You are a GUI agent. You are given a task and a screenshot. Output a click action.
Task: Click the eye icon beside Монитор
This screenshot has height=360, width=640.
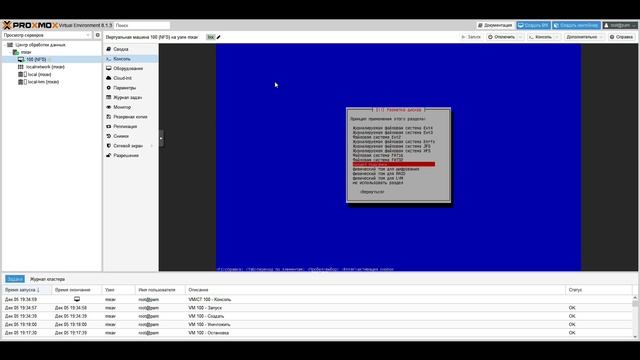point(109,107)
